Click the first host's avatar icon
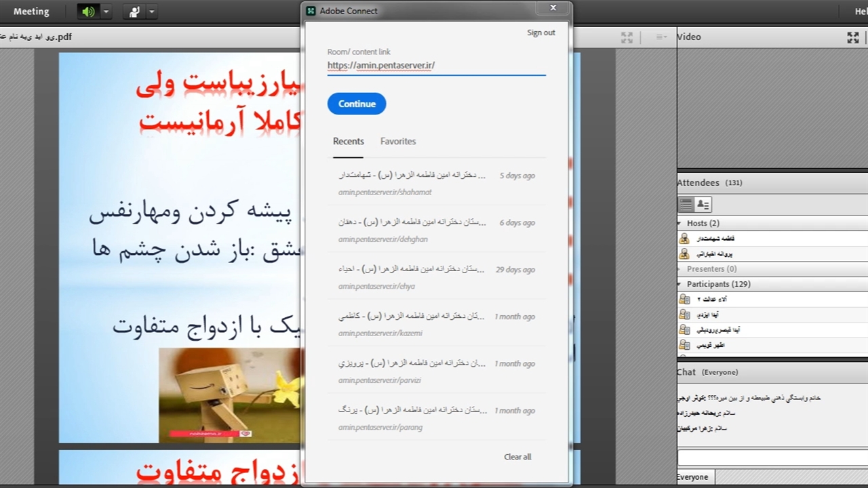Viewport: 868px width, 488px height. coord(684,239)
